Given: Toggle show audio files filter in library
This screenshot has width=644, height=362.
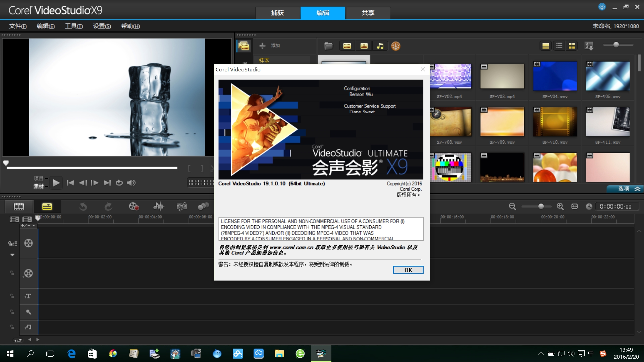Looking at the screenshot, I should pos(380,46).
